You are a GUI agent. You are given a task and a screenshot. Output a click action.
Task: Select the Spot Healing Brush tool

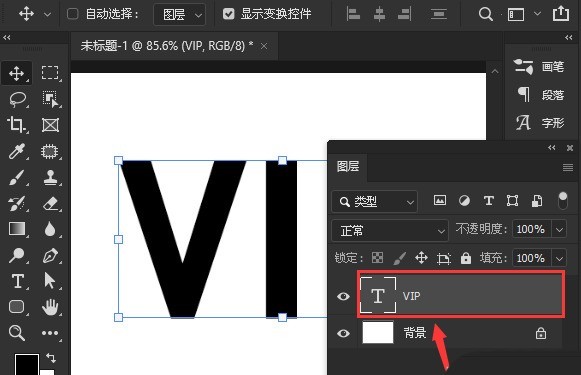[50, 151]
